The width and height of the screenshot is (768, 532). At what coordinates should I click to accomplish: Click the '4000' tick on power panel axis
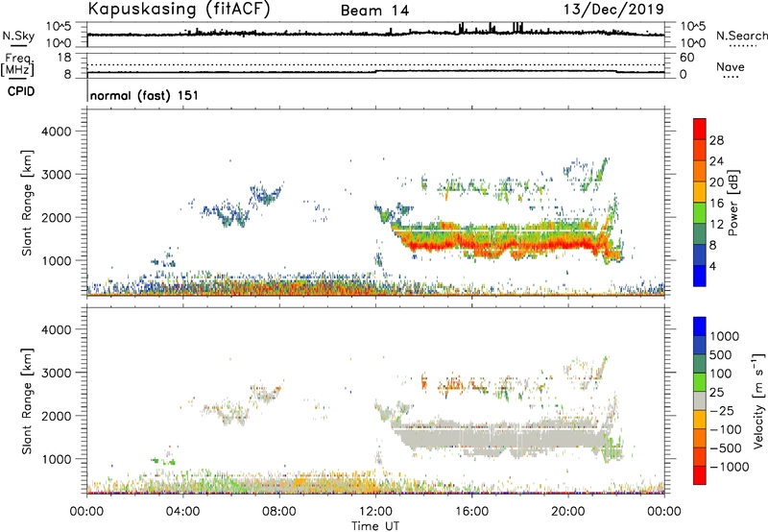click(x=56, y=132)
